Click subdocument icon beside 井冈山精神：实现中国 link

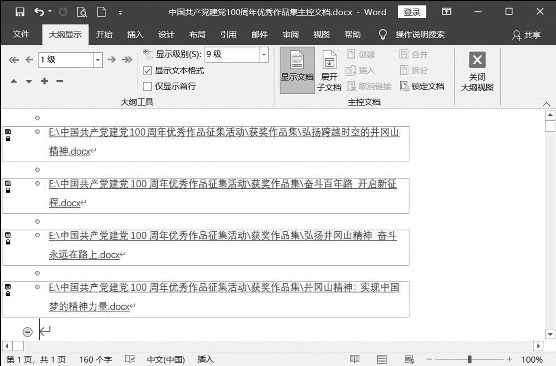(8, 287)
